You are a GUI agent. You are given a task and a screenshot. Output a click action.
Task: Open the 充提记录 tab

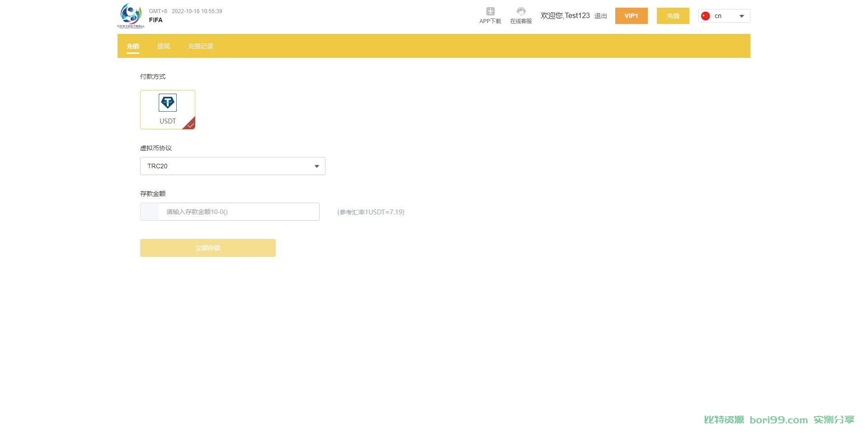(201, 46)
